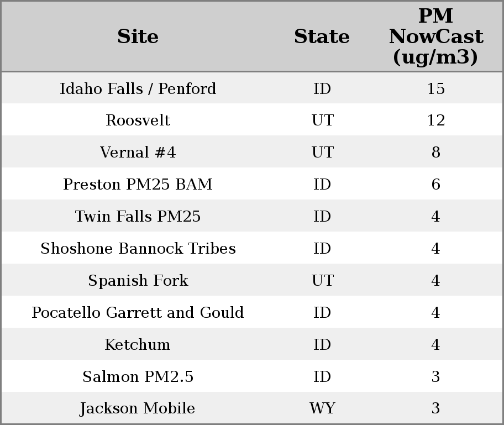Screen dimensions: 504x425
Task: Select Shoshone Bannock Tribes site
Action: 138,249
